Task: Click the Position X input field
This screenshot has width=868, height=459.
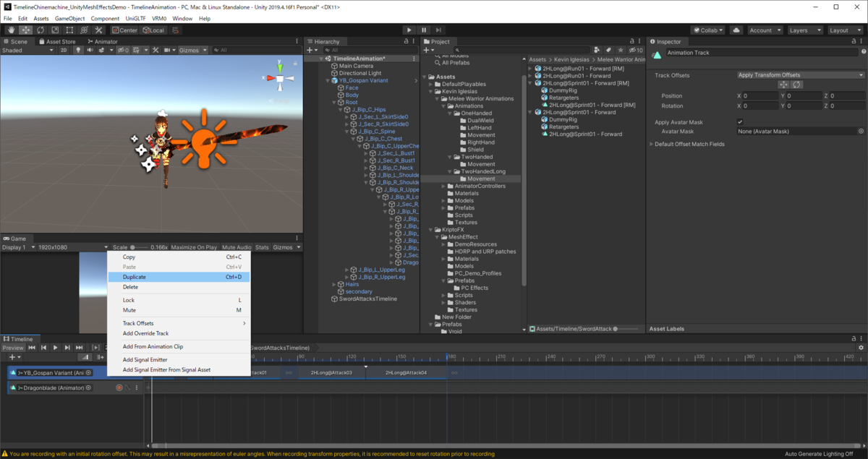Action: (759, 95)
